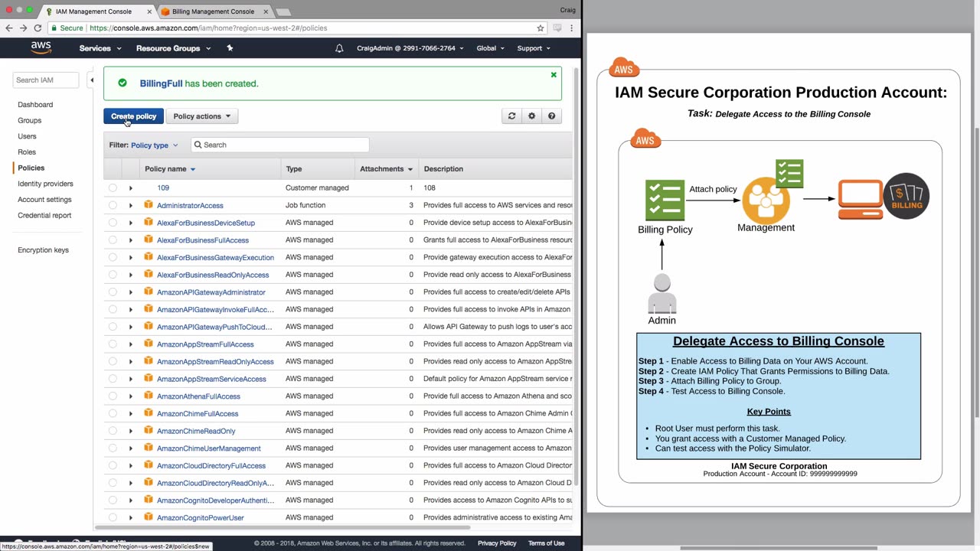
Task: Collapse the IAM sidebar with arrow toggle
Action: point(92,80)
